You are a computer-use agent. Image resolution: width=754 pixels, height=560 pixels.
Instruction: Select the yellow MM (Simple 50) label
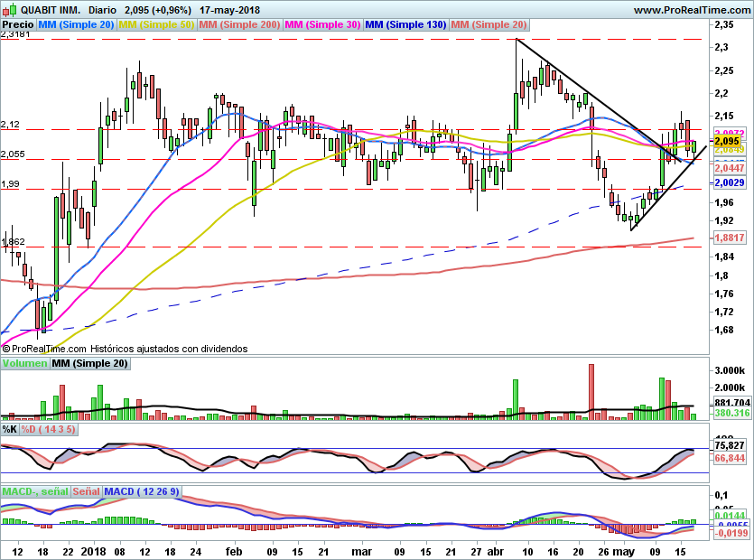(x=156, y=24)
